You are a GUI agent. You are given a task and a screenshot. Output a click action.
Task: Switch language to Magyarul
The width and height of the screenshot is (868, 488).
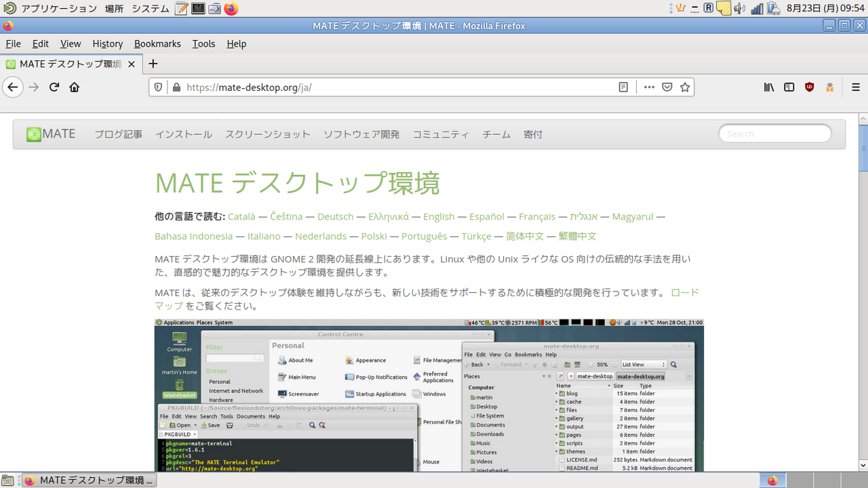pyautogui.click(x=633, y=216)
